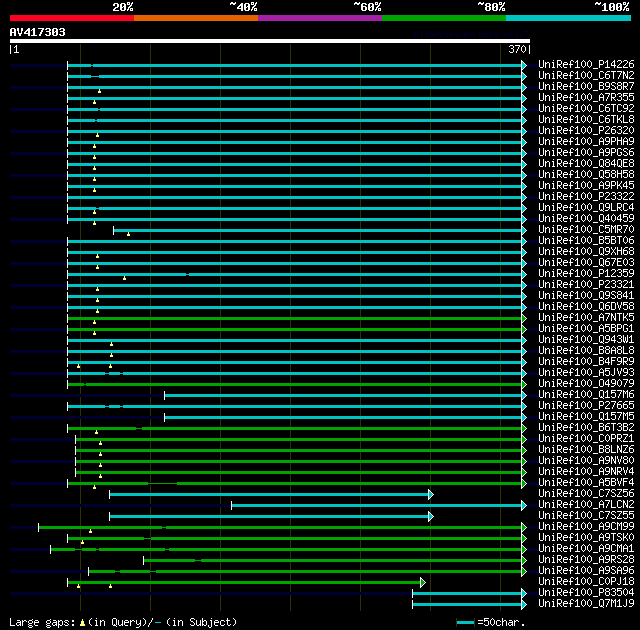The image size is (640, 630).
Task: Select the UniRef100_Q943W1 label
Action: [x=586, y=340]
